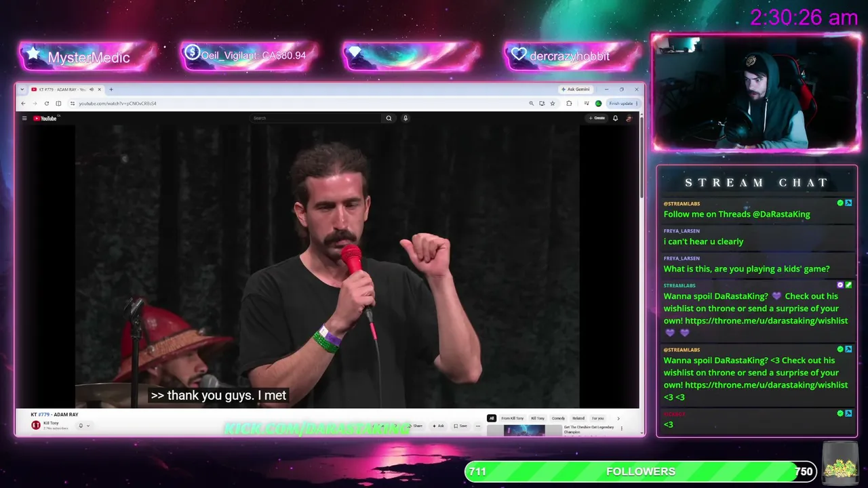868x488 pixels.
Task: Reload the YouTube page
Action: coord(46,104)
